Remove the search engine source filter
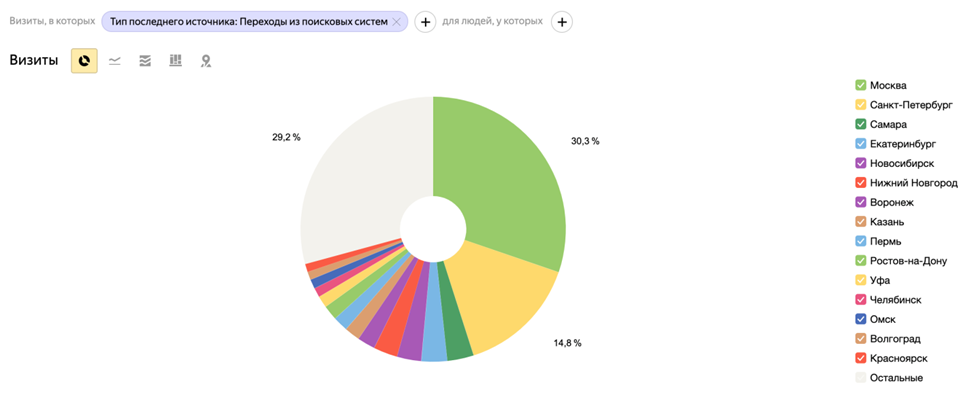This screenshot has width=974, height=414. [396, 21]
